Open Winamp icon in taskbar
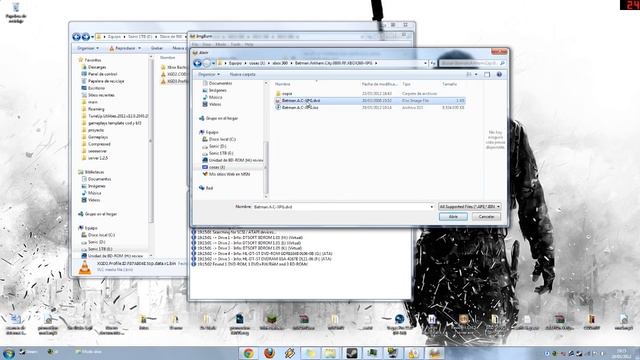The width and height of the screenshot is (640, 360). click(290, 353)
